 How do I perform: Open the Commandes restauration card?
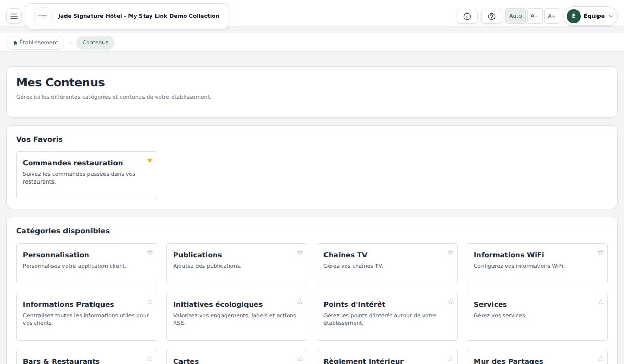click(86, 175)
